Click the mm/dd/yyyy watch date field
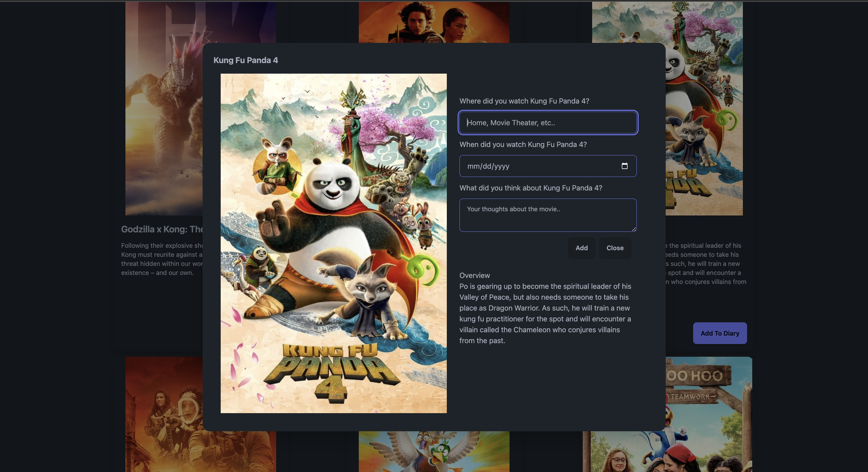Viewport: 868px width, 472px height. 548,166
